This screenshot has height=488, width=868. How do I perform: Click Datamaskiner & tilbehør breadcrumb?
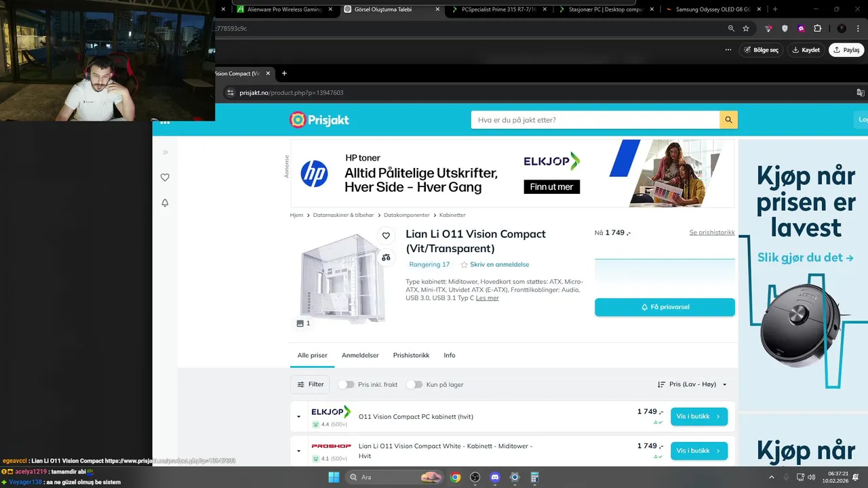343,215
